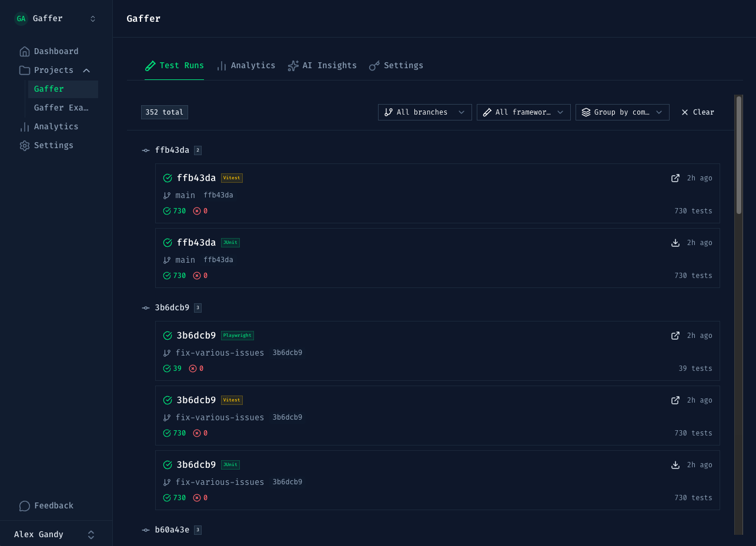Select the passed checkmark icon showing 730

pyautogui.click(x=166, y=210)
